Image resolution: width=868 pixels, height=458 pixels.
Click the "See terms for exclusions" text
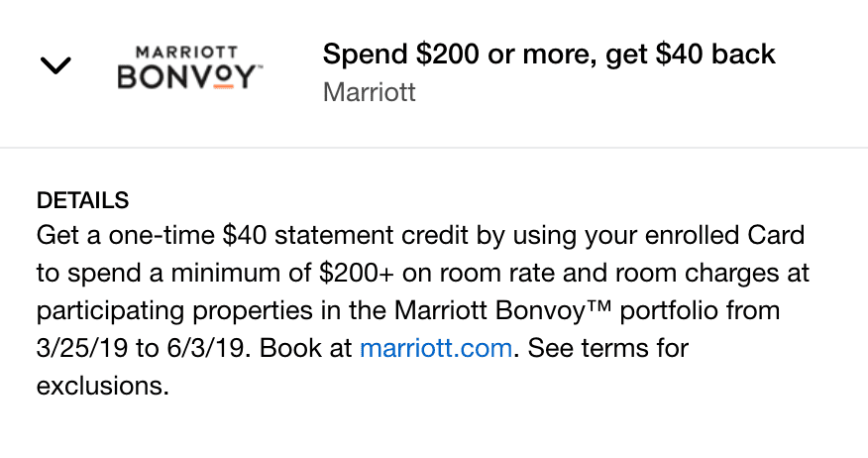[363, 367]
